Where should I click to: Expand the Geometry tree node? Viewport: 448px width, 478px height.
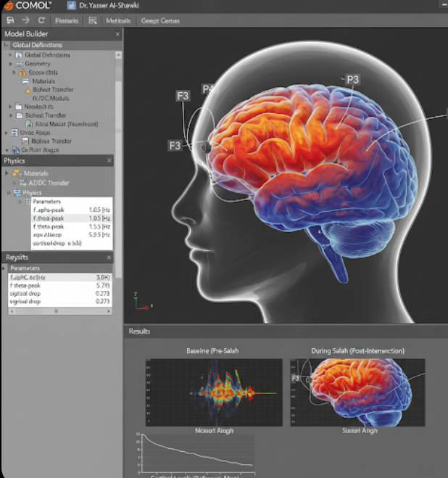point(10,64)
